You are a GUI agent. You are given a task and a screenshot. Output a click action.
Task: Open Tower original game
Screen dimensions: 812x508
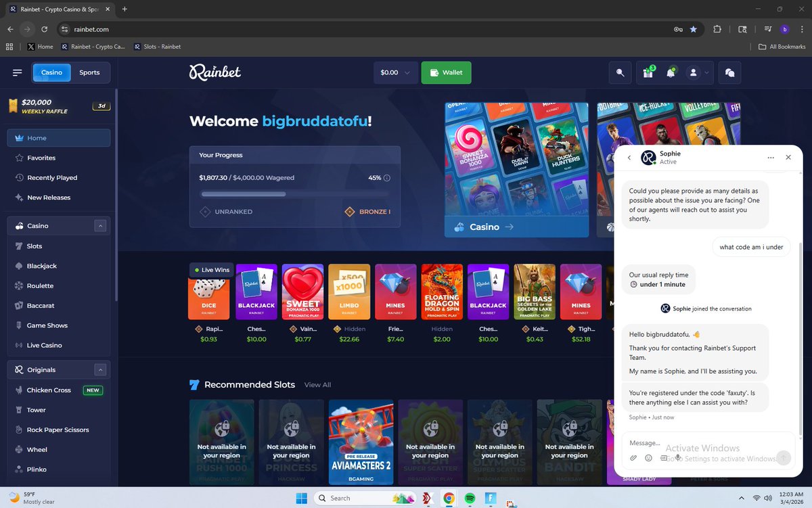tap(59, 410)
